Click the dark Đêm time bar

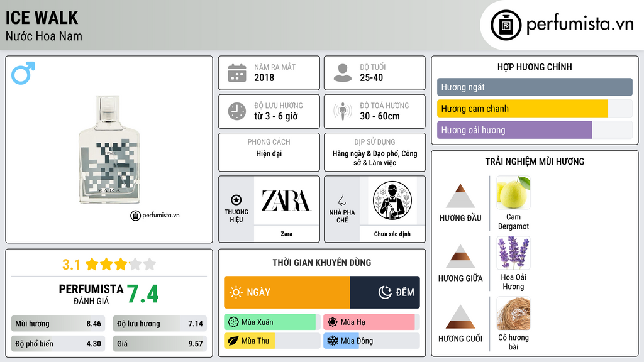pos(385,292)
